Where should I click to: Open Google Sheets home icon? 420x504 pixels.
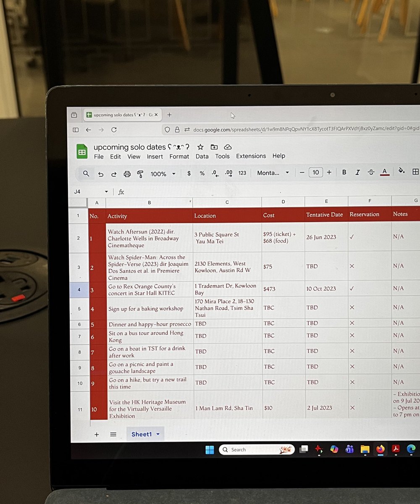pos(82,152)
